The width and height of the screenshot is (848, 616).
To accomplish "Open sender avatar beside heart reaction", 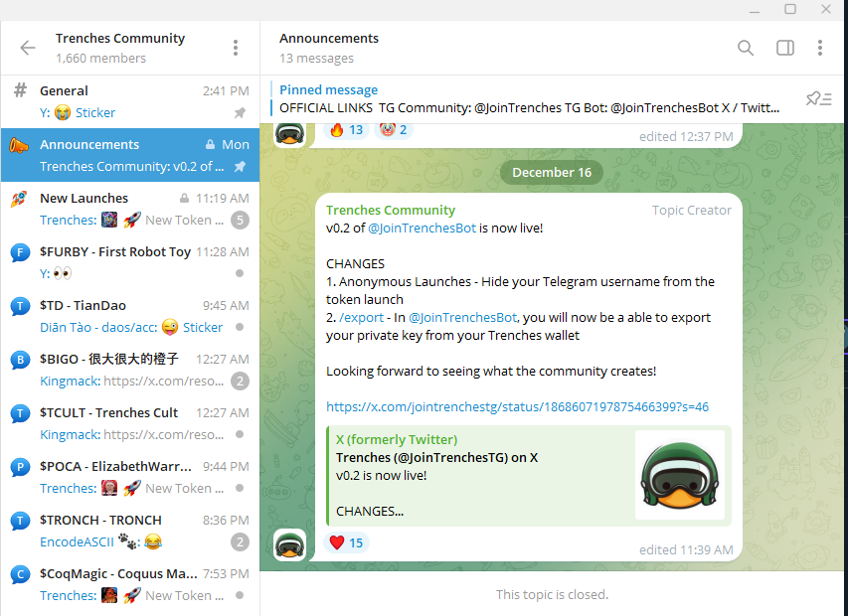I will tap(290, 544).
